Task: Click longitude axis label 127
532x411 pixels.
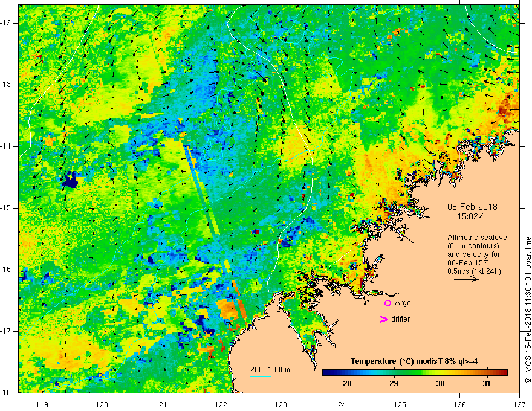Action: pos(519,404)
